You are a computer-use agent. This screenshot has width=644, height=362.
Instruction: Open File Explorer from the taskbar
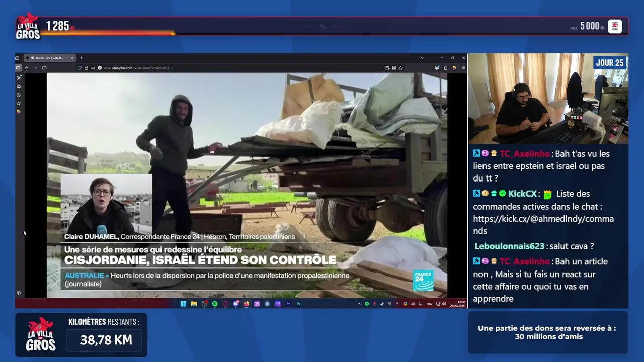[x=194, y=304]
